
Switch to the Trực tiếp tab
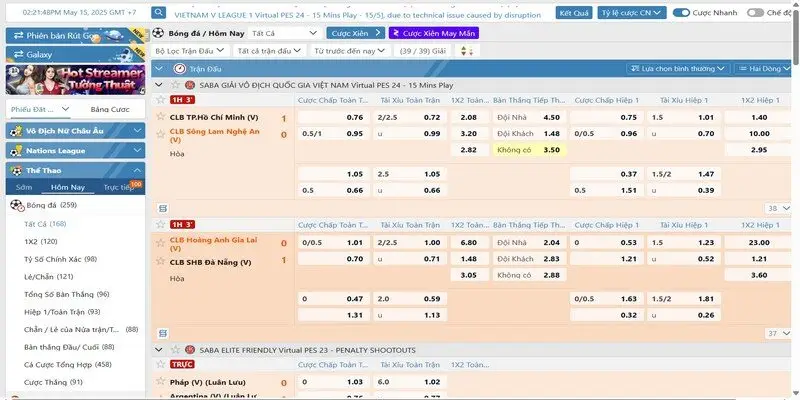[x=120, y=187]
